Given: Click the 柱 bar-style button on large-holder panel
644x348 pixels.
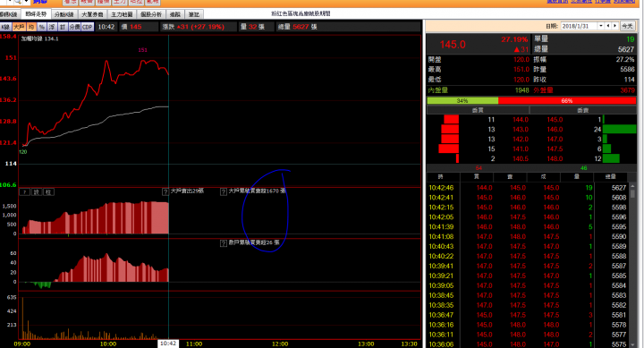Looking at the screenshot, I should [48, 191].
